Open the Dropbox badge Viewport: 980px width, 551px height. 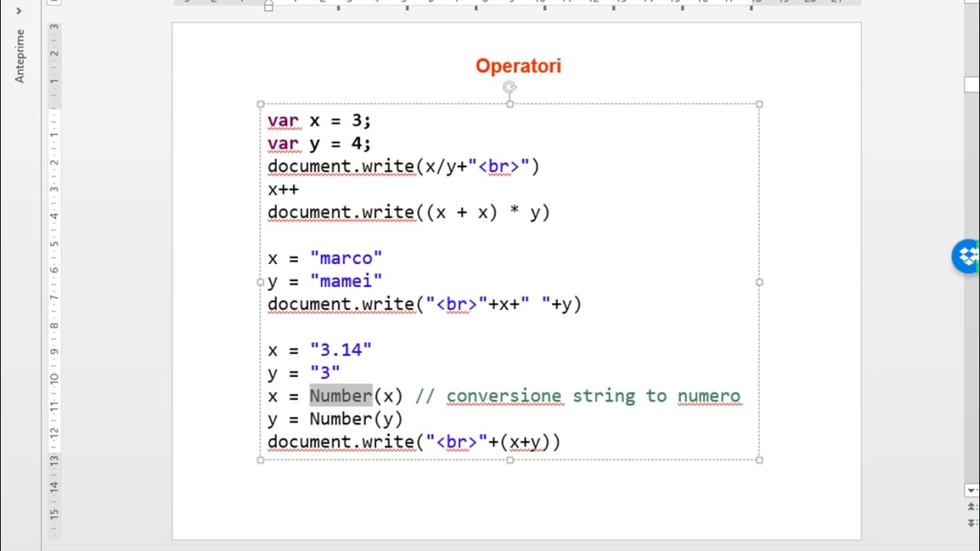(x=966, y=256)
